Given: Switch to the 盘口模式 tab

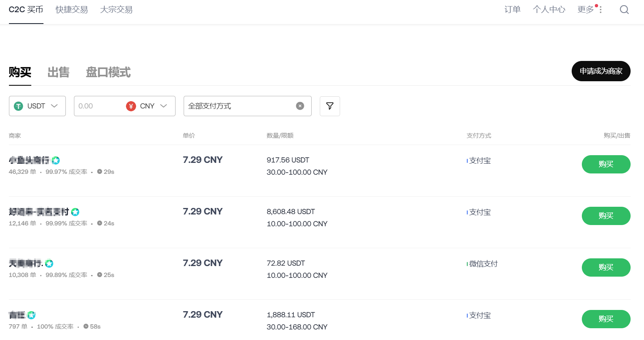Looking at the screenshot, I should tap(108, 72).
